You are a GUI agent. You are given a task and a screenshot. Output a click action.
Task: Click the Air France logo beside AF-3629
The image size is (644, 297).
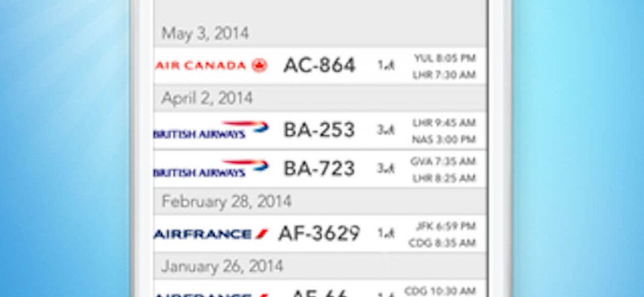click(211, 234)
